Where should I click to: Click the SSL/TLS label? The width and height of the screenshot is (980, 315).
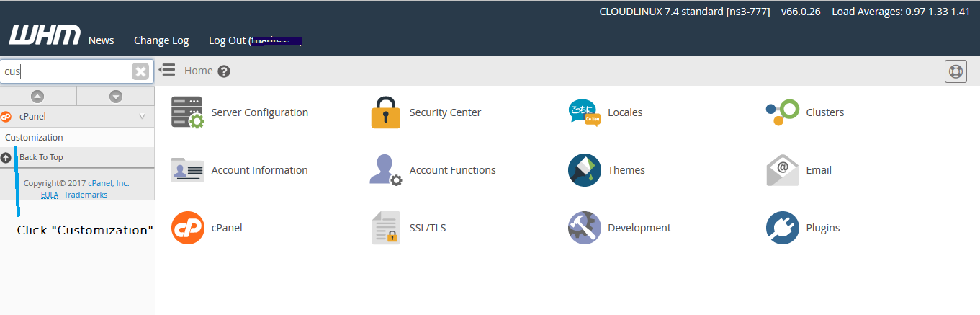[428, 228]
